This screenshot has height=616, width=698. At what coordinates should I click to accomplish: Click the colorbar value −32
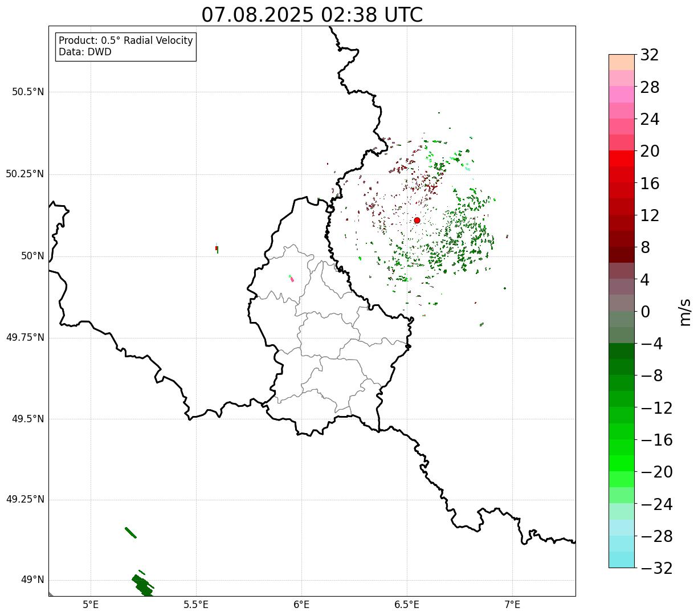coord(656,568)
